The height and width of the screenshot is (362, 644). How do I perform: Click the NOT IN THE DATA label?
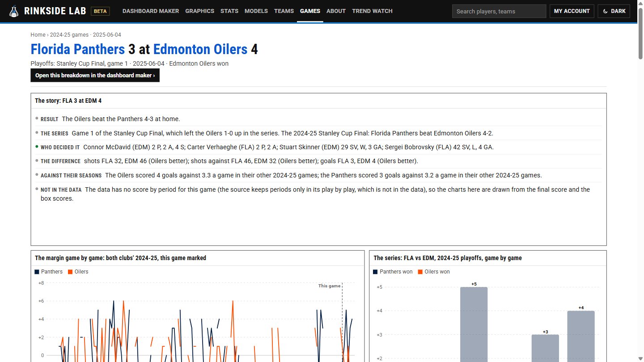(61, 190)
